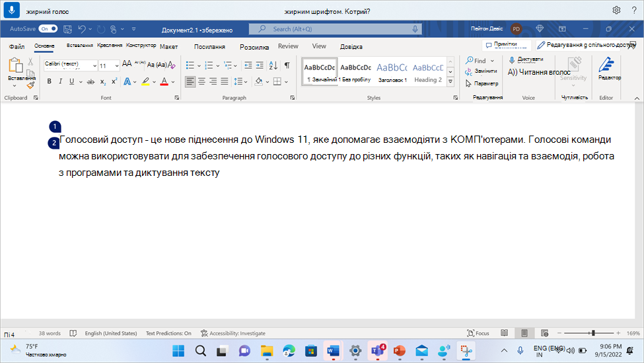644x363 pixels.
Task: Toggle Bold formatting
Action: click(50, 81)
